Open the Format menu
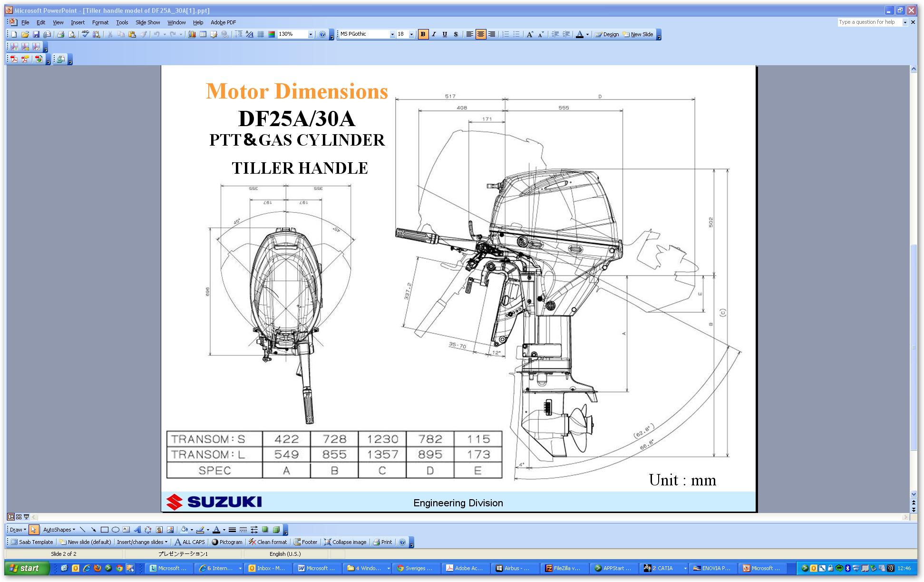This screenshot has width=924, height=582. 100,22
